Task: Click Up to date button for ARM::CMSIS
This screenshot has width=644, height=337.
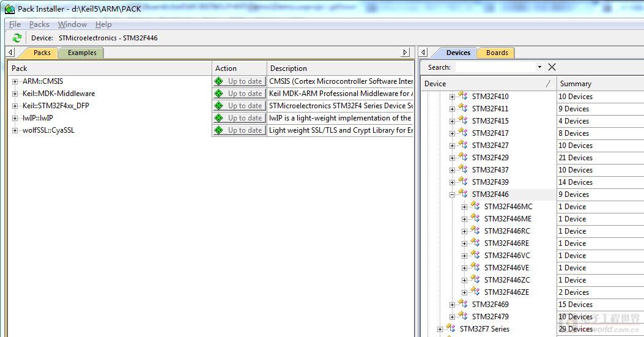Action: click(x=240, y=81)
